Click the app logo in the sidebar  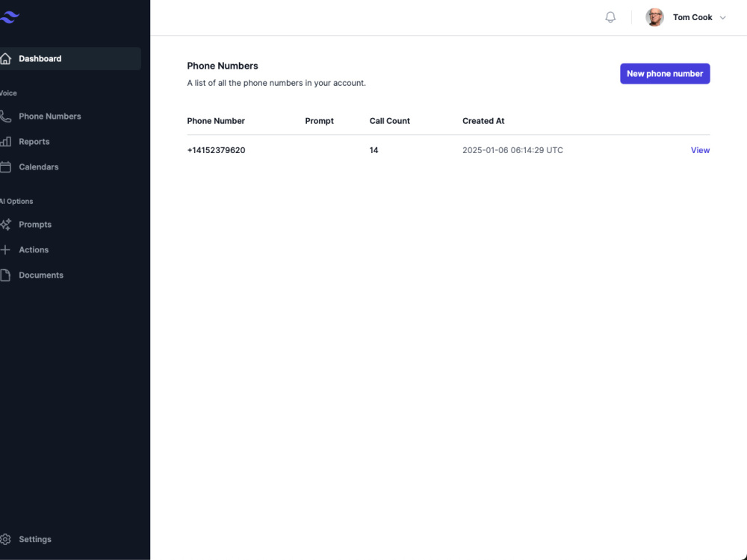pos(10,17)
